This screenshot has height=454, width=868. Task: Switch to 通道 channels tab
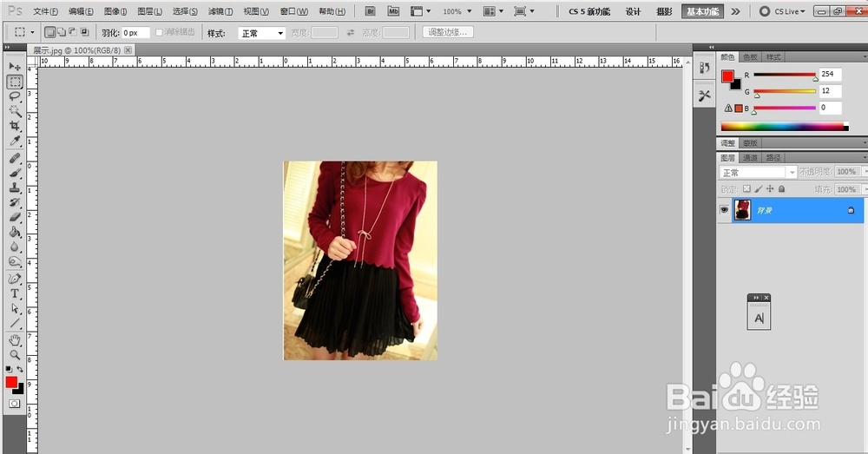[x=750, y=158]
